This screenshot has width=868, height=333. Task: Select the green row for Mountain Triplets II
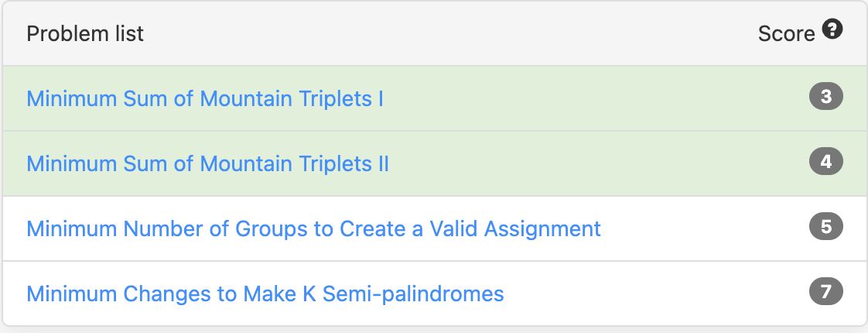tap(434, 163)
